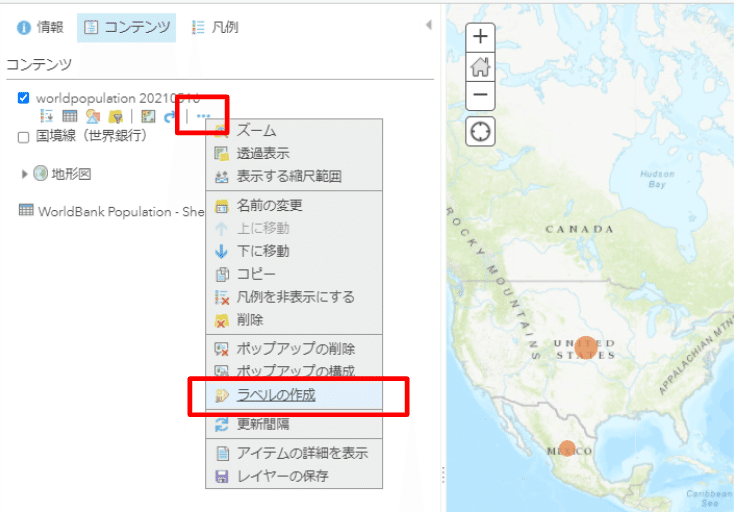Find my location on the map

point(480,131)
